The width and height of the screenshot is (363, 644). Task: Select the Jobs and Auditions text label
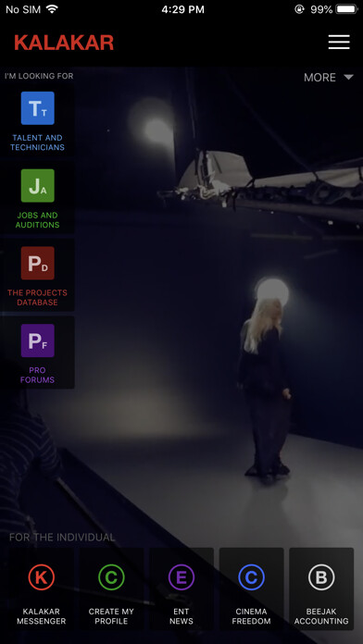click(37, 220)
